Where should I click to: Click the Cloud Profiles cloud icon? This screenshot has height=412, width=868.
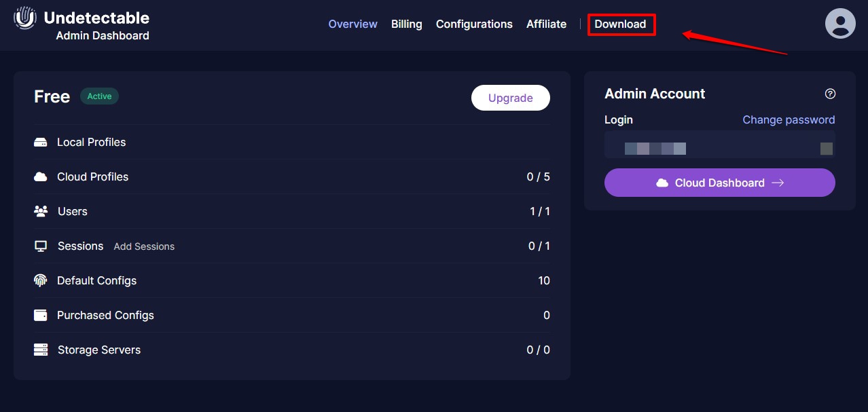pos(41,176)
